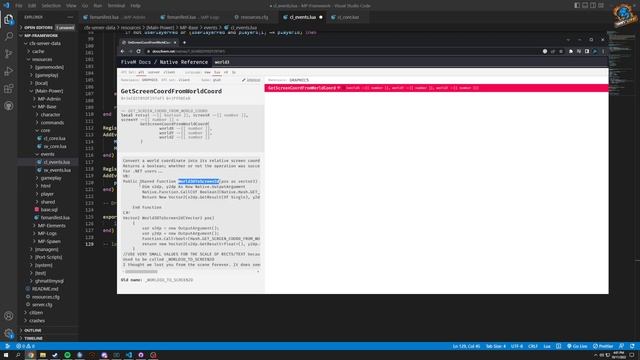640x360 pixels.
Task: Open the File menu
Action: (x=19, y=6)
